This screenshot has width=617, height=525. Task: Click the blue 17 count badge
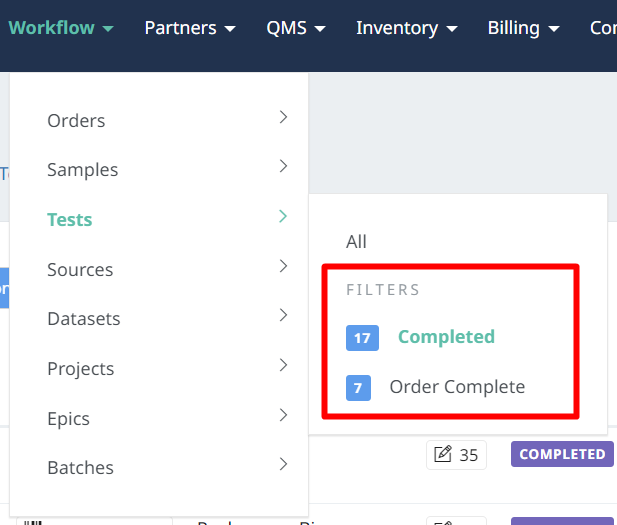[362, 338]
